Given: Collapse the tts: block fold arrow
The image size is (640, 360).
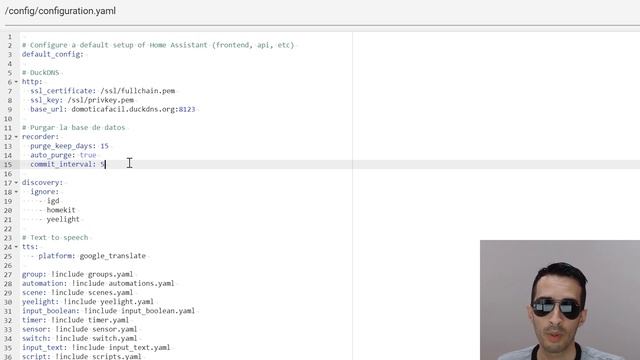Looking at the screenshot, I should 16,247.
